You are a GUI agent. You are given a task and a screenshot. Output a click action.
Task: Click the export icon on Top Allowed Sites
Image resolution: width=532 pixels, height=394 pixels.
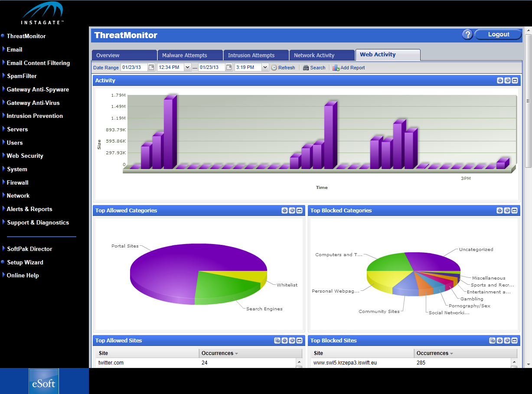[x=277, y=340]
